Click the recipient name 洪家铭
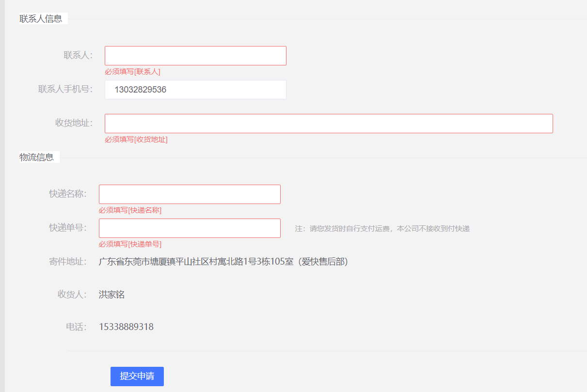587x392 pixels. point(111,295)
